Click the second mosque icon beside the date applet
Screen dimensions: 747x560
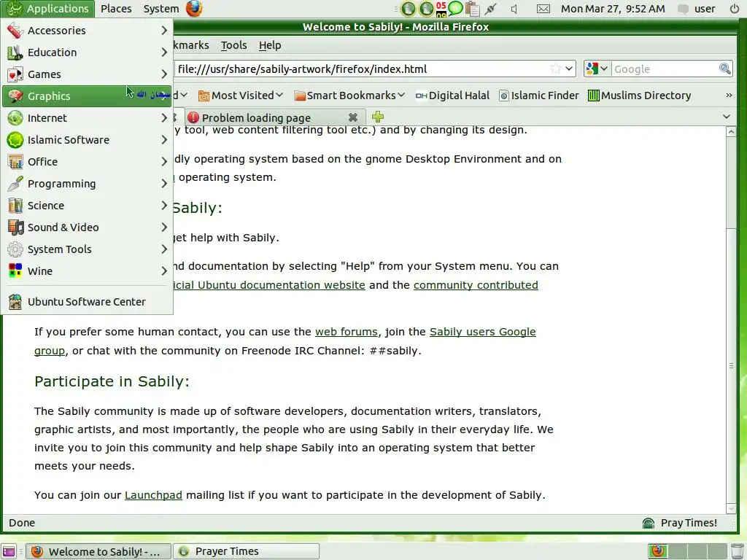point(426,9)
